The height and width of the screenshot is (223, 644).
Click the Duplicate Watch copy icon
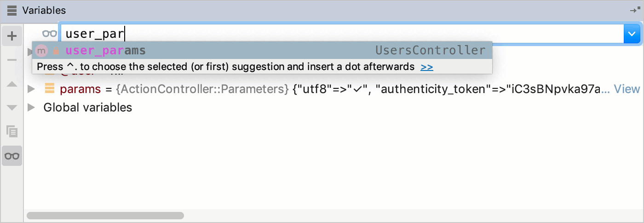(12, 132)
